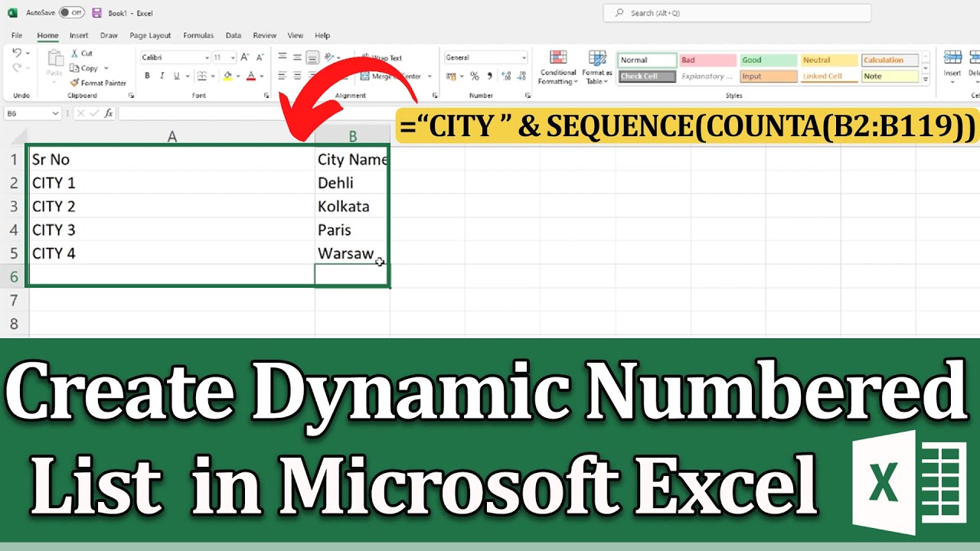Image resolution: width=980 pixels, height=551 pixels.
Task: Expand the cell styles gallery More arrow
Action: (x=926, y=79)
